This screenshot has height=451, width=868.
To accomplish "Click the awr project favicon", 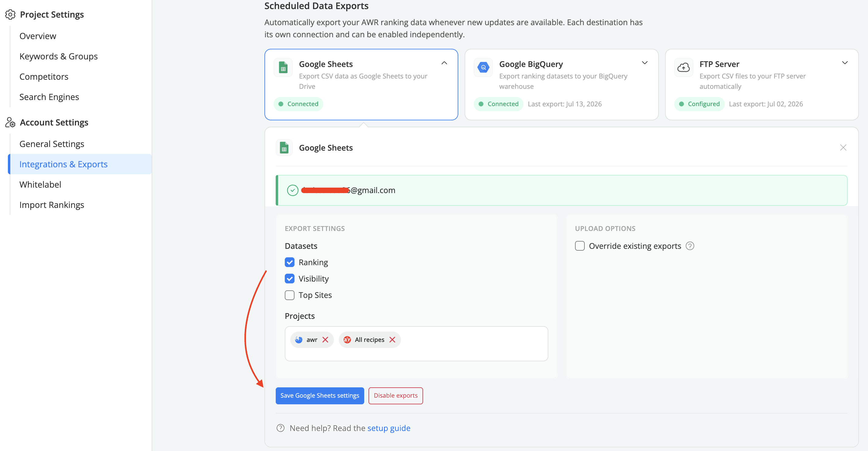I will [298, 339].
